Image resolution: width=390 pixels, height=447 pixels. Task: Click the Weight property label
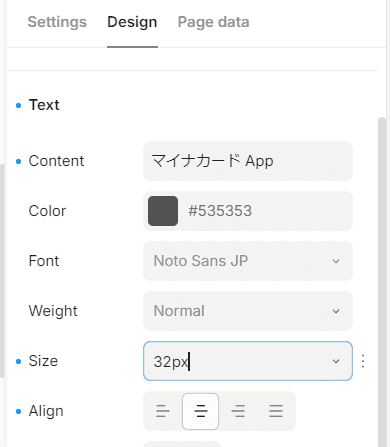(53, 311)
